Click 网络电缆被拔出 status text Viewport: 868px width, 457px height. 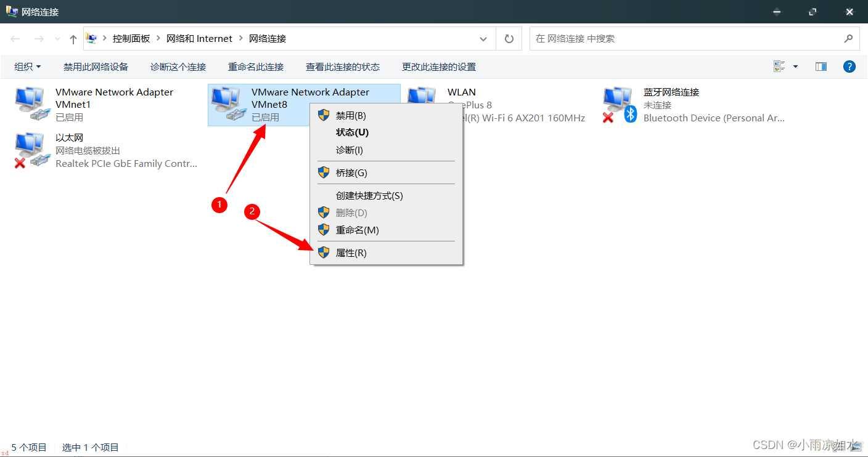coord(88,151)
